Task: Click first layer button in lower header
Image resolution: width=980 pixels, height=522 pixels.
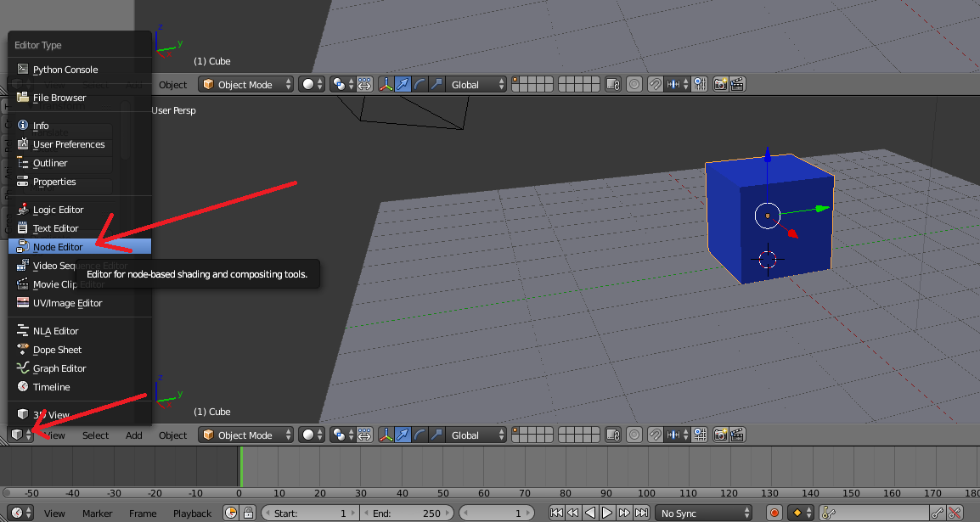Action: (x=515, y=431)
